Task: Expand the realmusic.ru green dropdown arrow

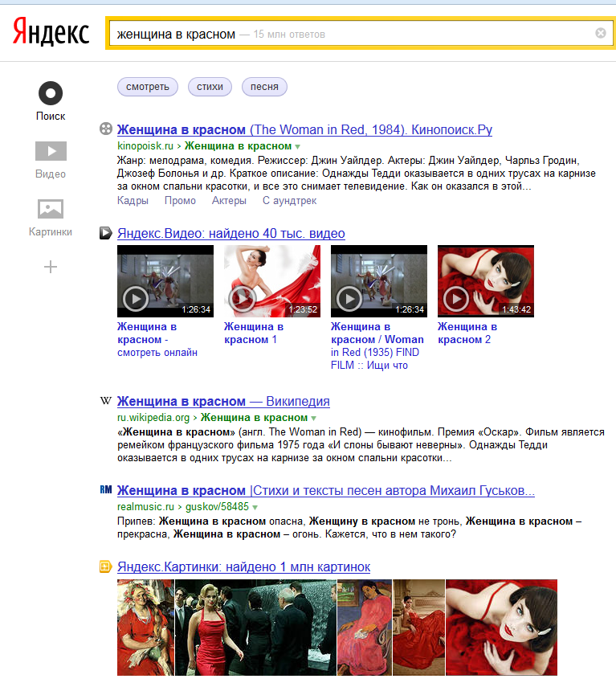Action: click(255, 507)
